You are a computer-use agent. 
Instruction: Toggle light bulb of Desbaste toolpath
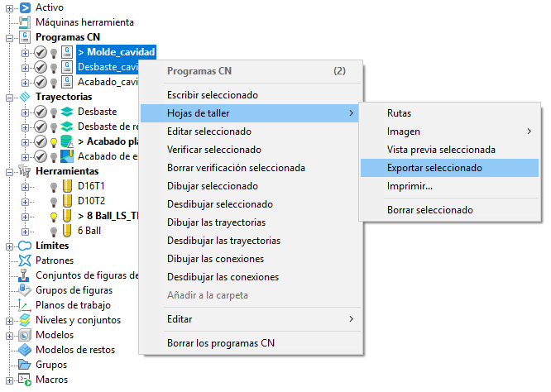coord(54,112)
